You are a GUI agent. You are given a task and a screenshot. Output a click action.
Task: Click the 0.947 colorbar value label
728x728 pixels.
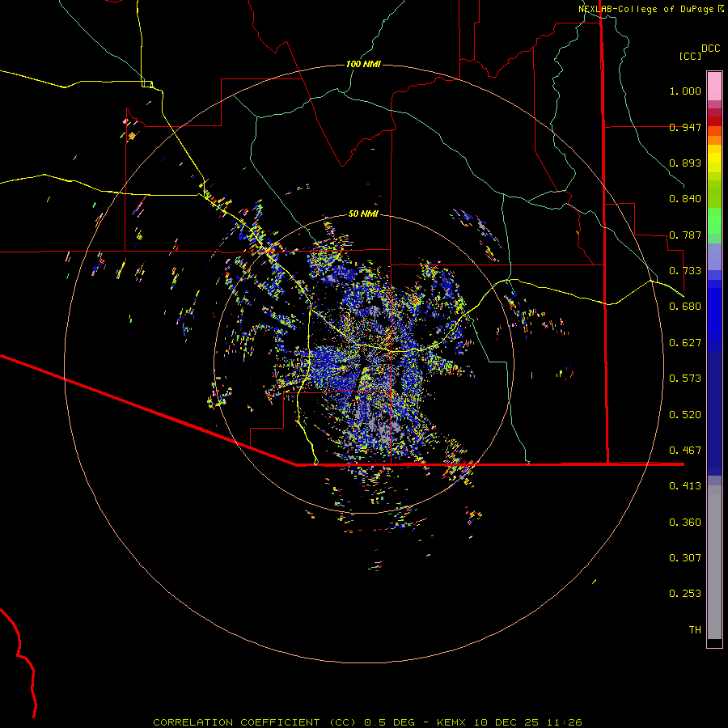tap(685, 127)
